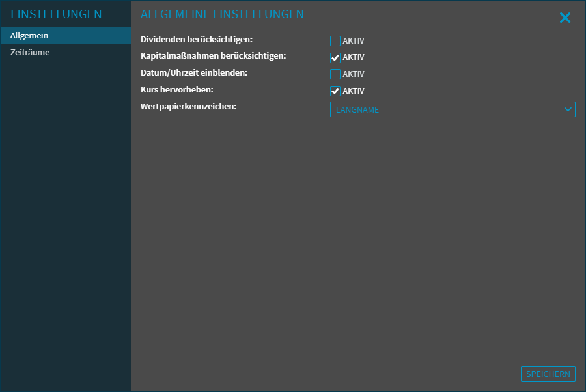Click the AKTIV label beside Datum/Uhrzeit einblenden
This screenshot has width=586, height=392.
click(354, 74)
